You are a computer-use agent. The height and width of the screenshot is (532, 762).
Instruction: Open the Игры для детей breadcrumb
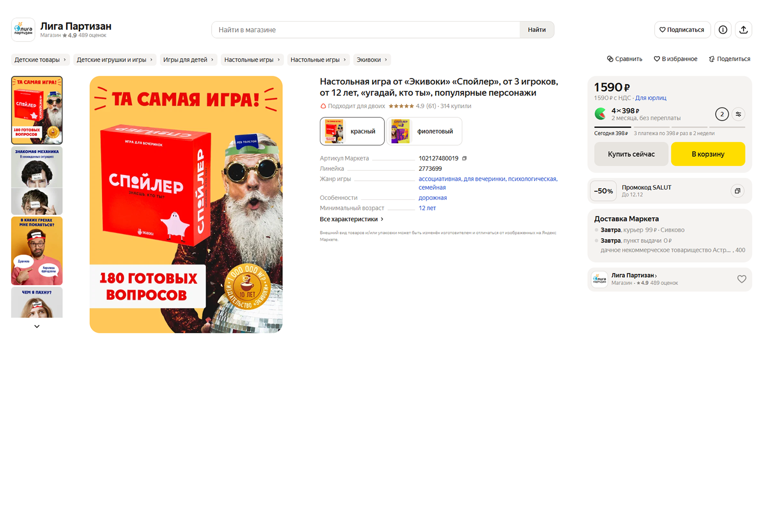[188, 60]
